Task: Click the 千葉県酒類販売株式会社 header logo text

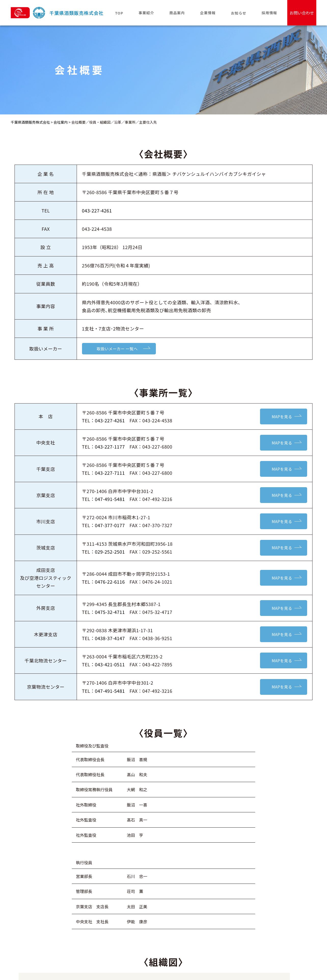Action: tap(76, 13)
